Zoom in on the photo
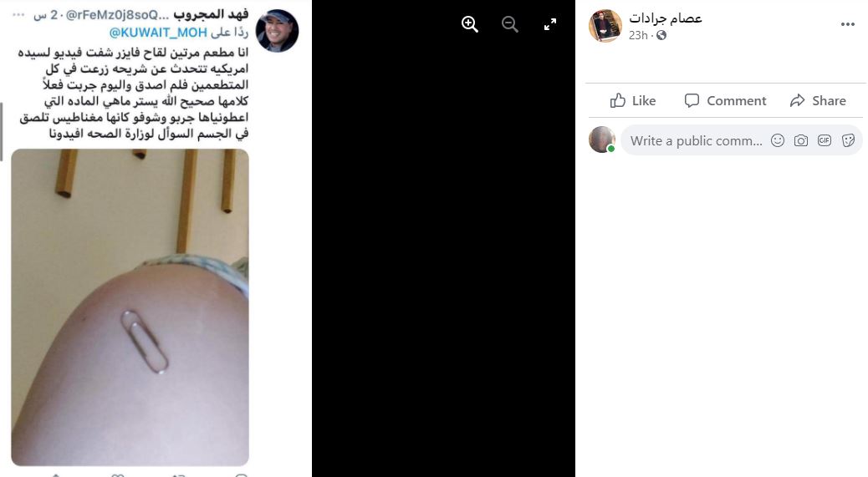Viewport: 868px width, 477px height. pos(470,24)
